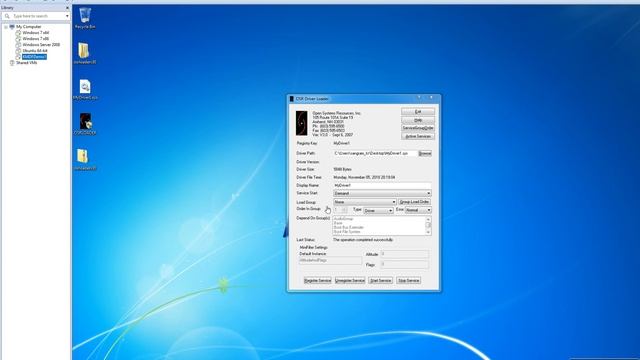Click the Default Instance field
The height and width of the screenshot is (360, 640).
[330, 260]
